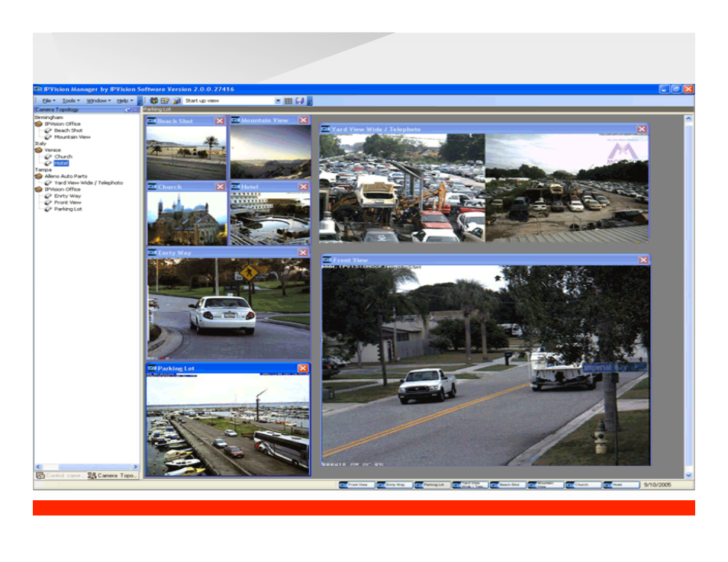Click the Front View button in status bar
The width and height of the screenshot is (728, 562).
[x=356, y=485]
